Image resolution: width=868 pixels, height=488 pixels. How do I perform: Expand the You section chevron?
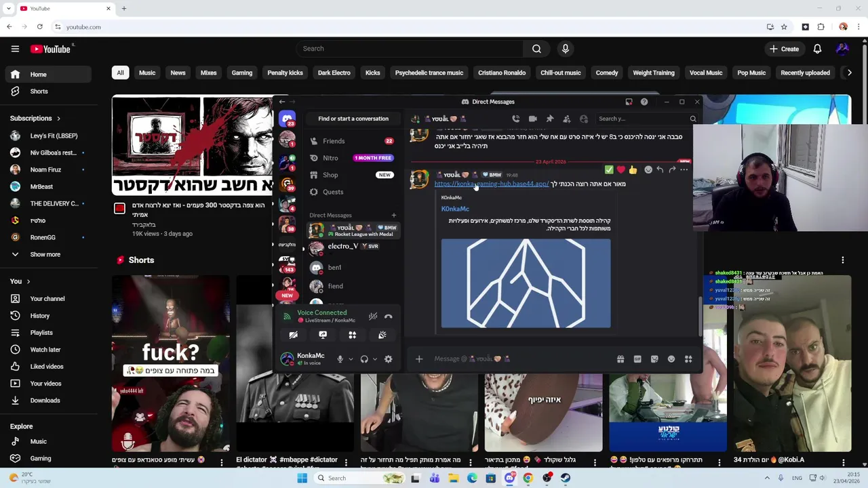28,281
